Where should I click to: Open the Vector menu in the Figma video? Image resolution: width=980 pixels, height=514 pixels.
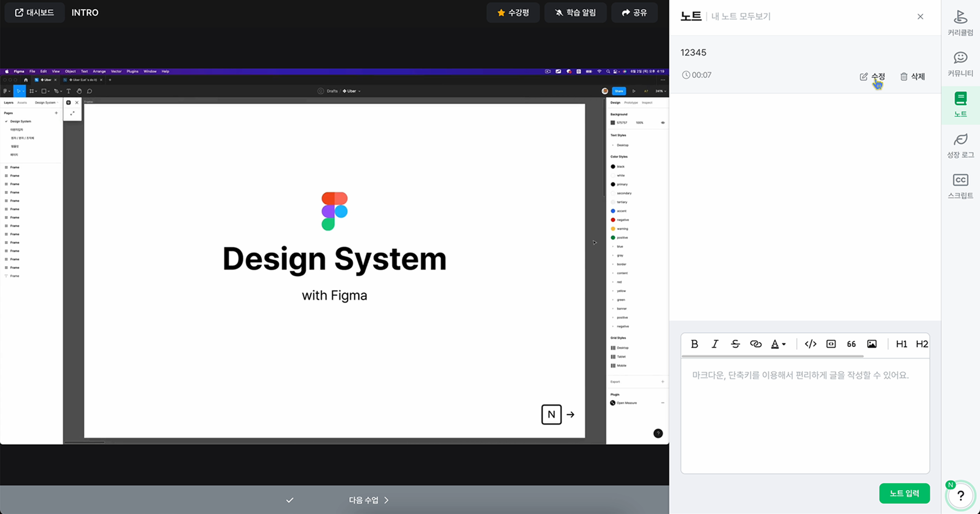click(x=116, y=71)
